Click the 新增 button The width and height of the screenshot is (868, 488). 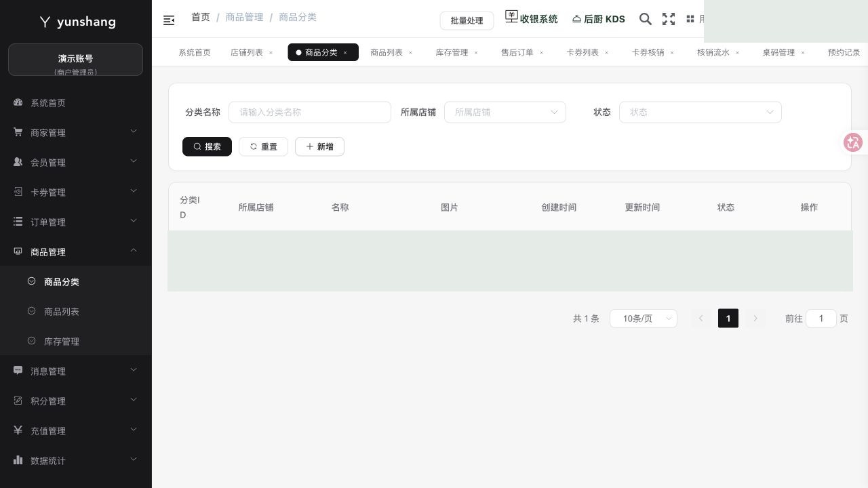coord(319,146)
